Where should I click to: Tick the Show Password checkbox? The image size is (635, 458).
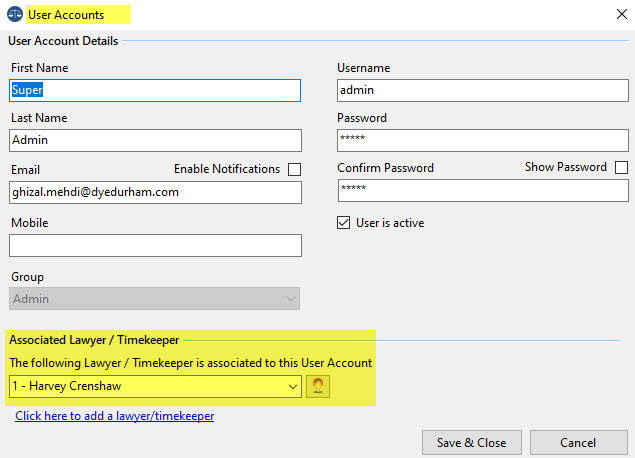[x=621, y=167]
